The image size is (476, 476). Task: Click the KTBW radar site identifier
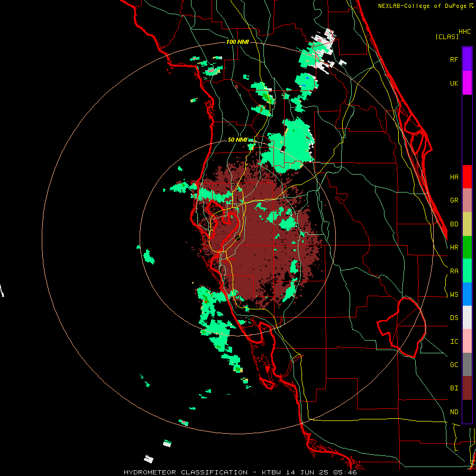[x=271, y=472]
